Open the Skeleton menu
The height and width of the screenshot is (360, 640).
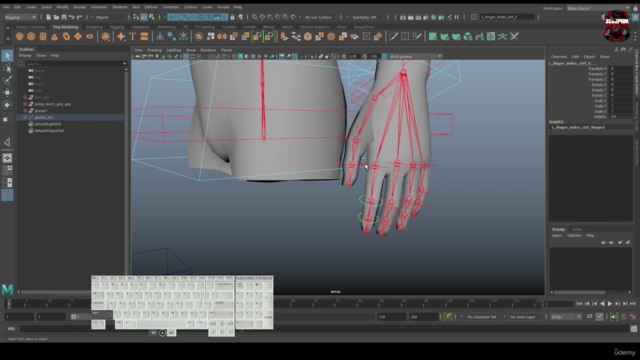point(120,7)
